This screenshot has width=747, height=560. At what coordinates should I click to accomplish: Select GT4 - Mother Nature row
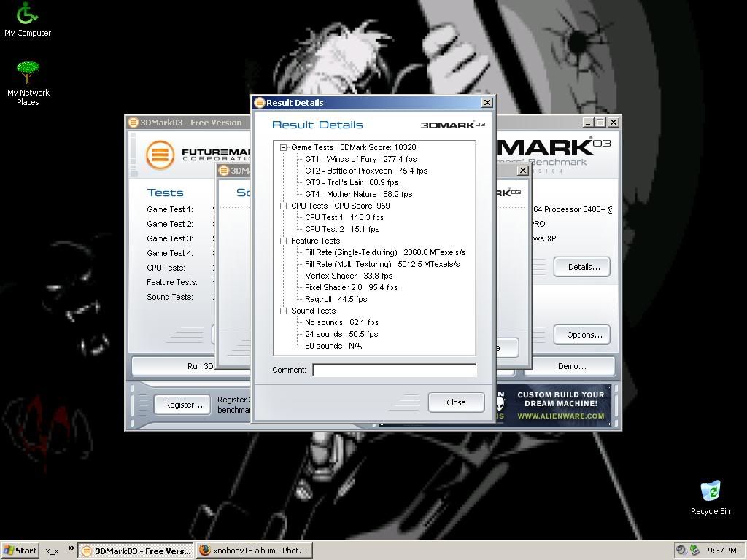click(359, 194)
